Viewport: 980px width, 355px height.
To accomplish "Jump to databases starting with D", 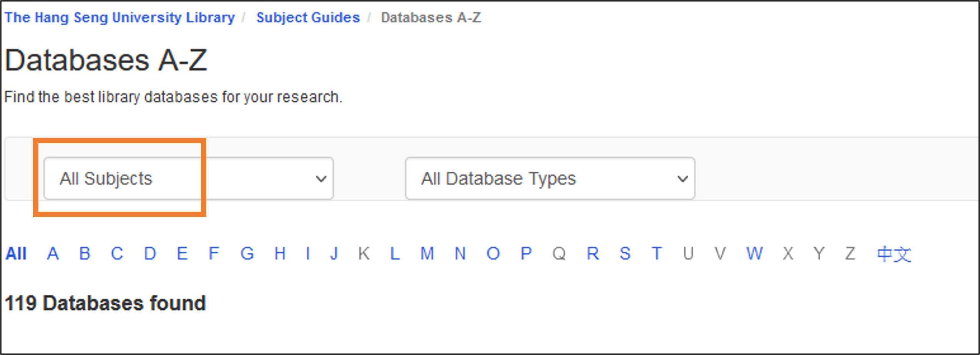I will click(150, 254).
